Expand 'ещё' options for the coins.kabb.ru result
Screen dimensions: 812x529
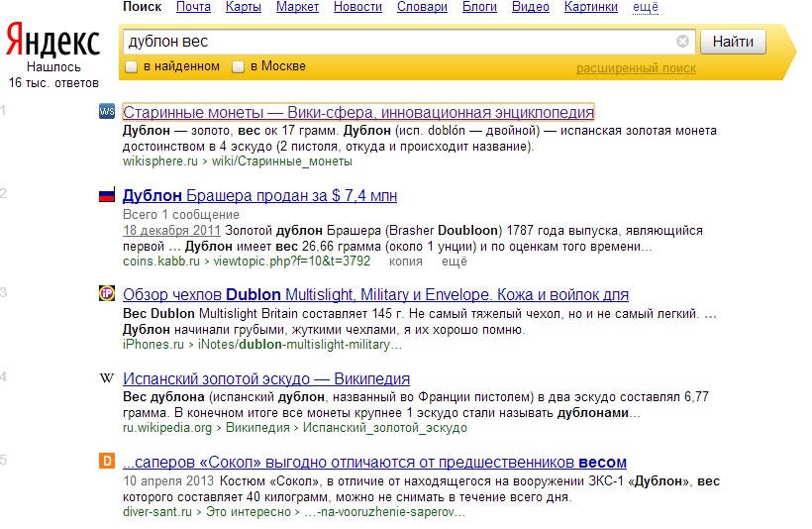click(x=455, y=262)
